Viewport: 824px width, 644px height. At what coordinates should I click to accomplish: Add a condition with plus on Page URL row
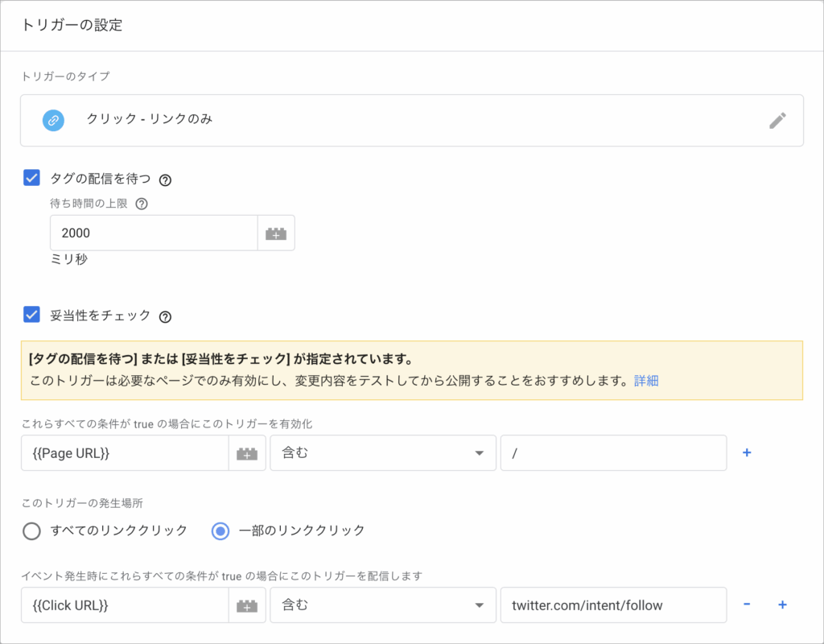(x=747, y=453)
